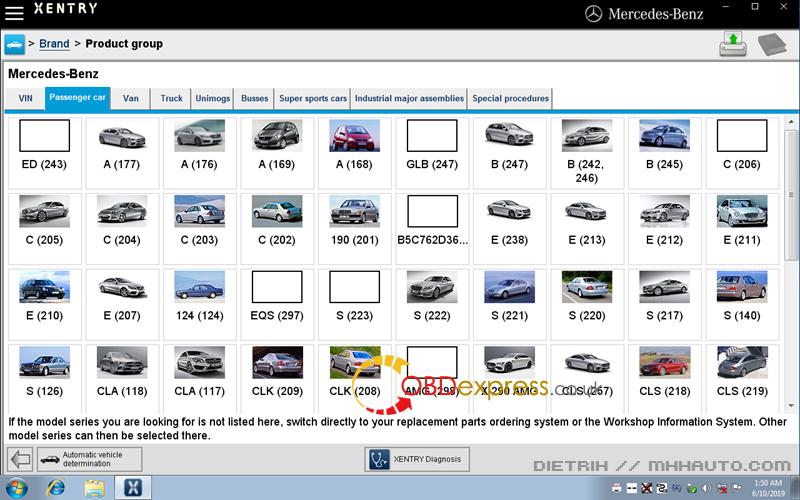Click the back arrow button at bottom left
This screenshot has width=800, height=500.
coord(19,459)
